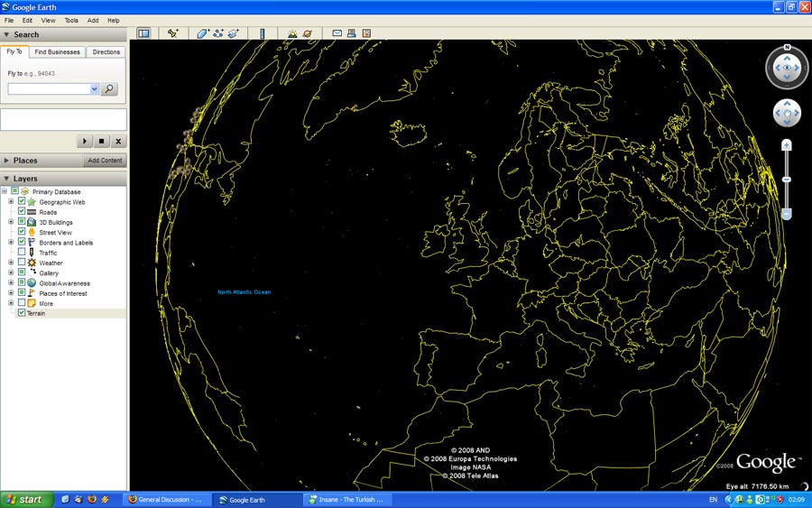This screenshot has width=812, height=508.
Task: Add a polygon from the toolbar
Action: coord(202,33)
